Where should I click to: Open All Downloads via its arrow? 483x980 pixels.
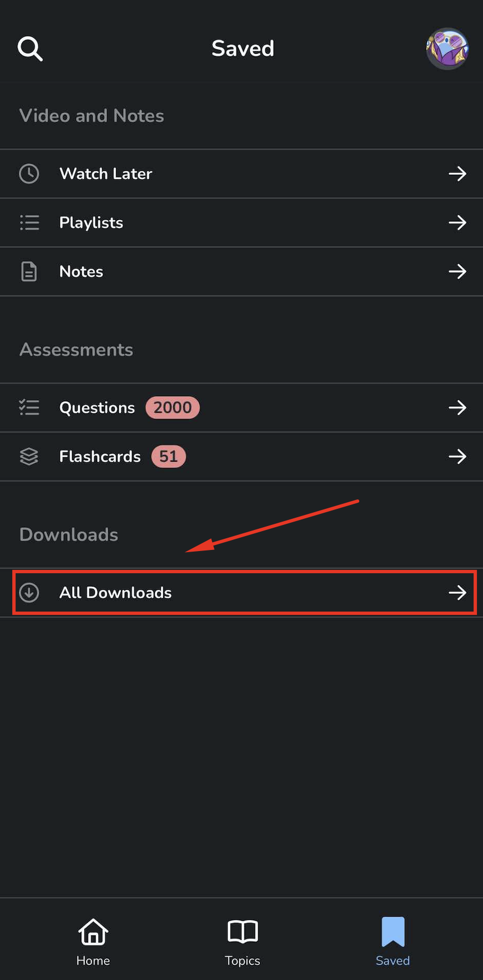(x=457, y=593)
